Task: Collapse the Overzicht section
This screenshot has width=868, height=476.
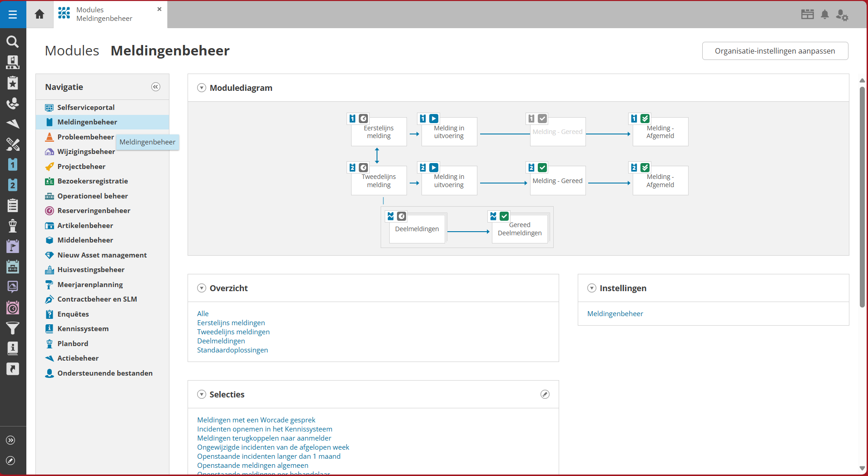Action: 202,288
